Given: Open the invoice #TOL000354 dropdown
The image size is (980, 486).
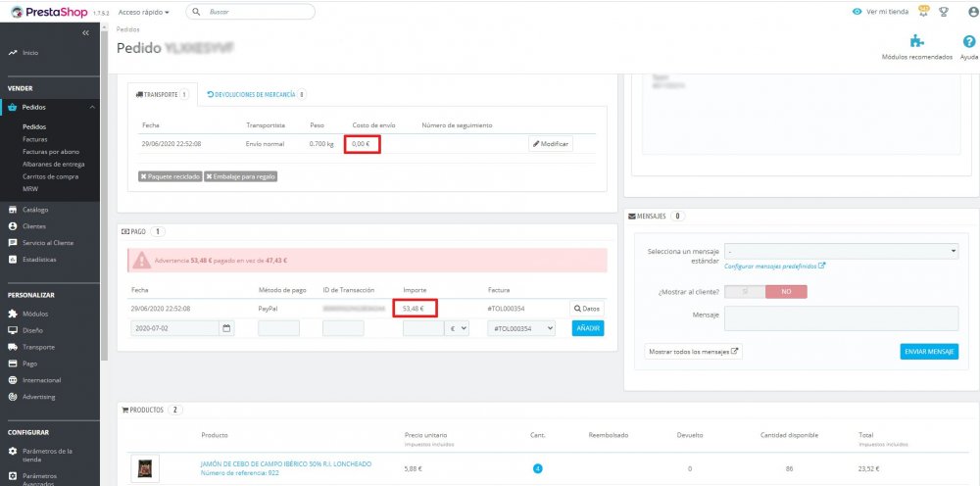Looking at the screenshot, I should [x=521, y=328].
